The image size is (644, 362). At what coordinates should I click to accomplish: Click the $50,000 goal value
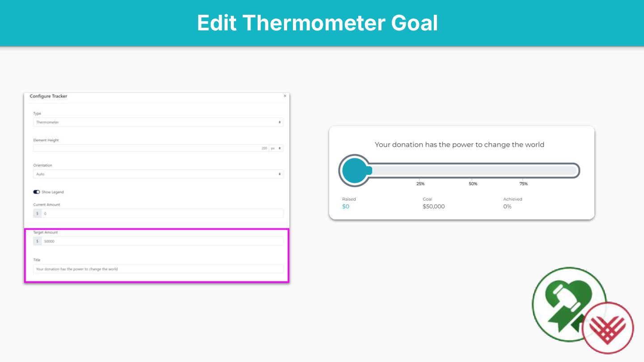[434, 206]
